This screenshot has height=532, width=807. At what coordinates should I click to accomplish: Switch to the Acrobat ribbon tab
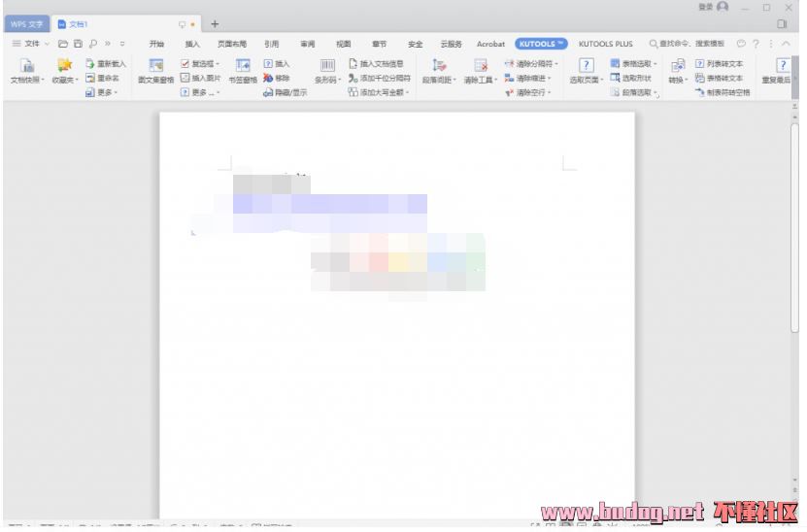(x=490, y=45)
